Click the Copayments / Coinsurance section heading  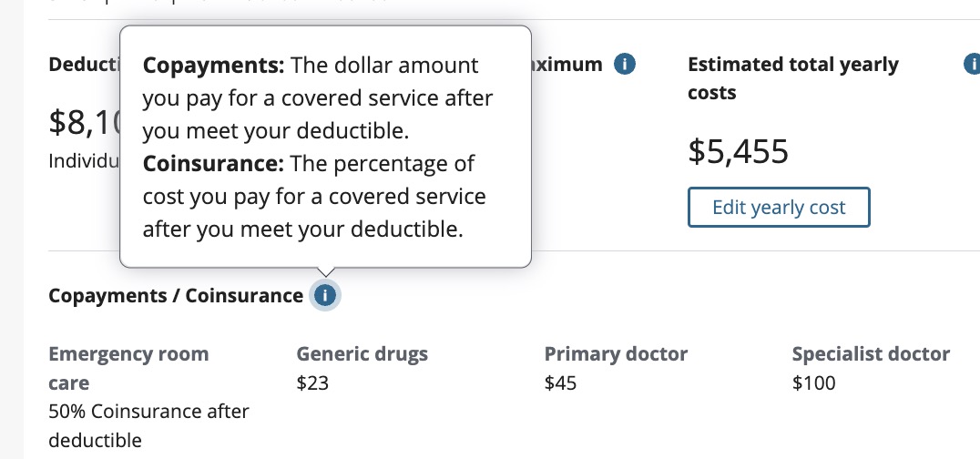[x=175, y=296]
